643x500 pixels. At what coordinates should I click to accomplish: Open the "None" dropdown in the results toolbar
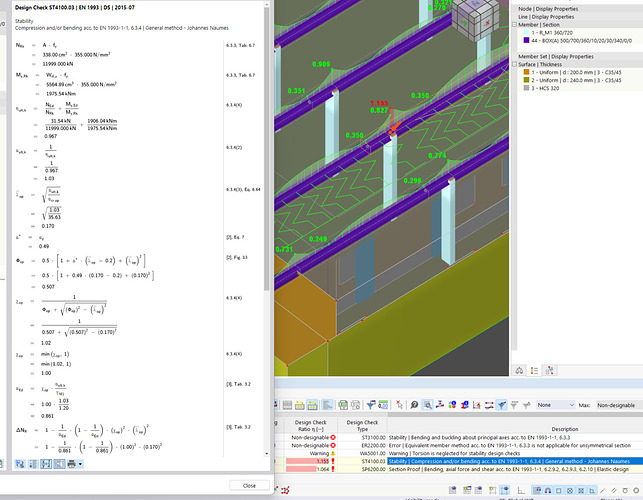558,404
